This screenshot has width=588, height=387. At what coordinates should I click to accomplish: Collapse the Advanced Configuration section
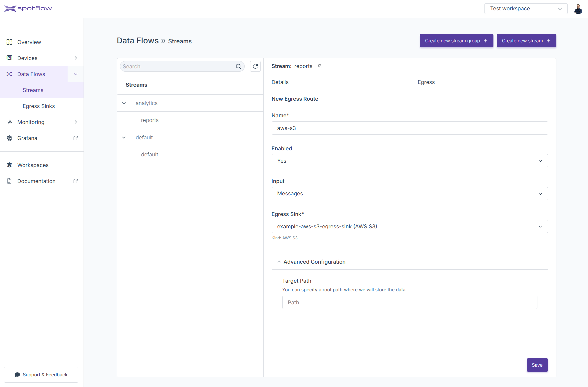click(410, 262)
